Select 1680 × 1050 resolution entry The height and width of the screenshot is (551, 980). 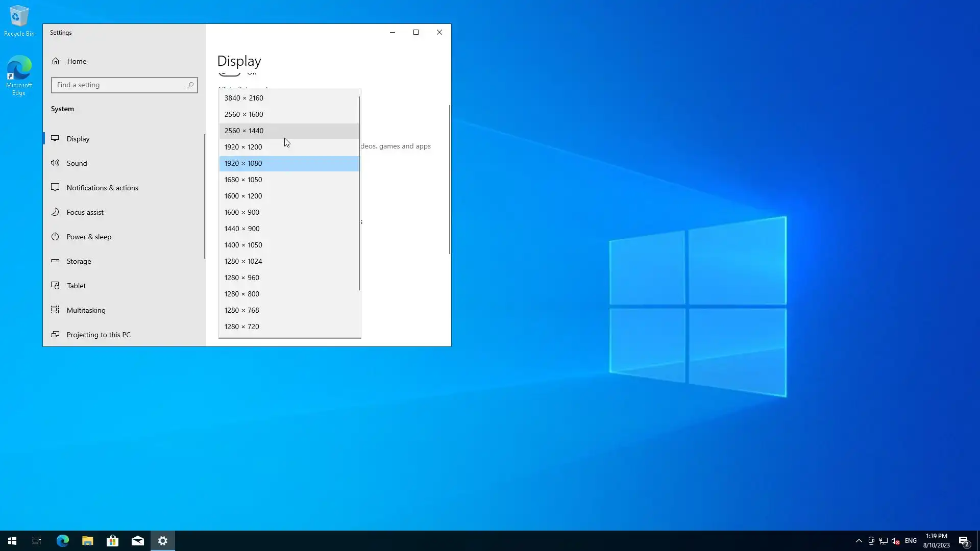[243, 180]
